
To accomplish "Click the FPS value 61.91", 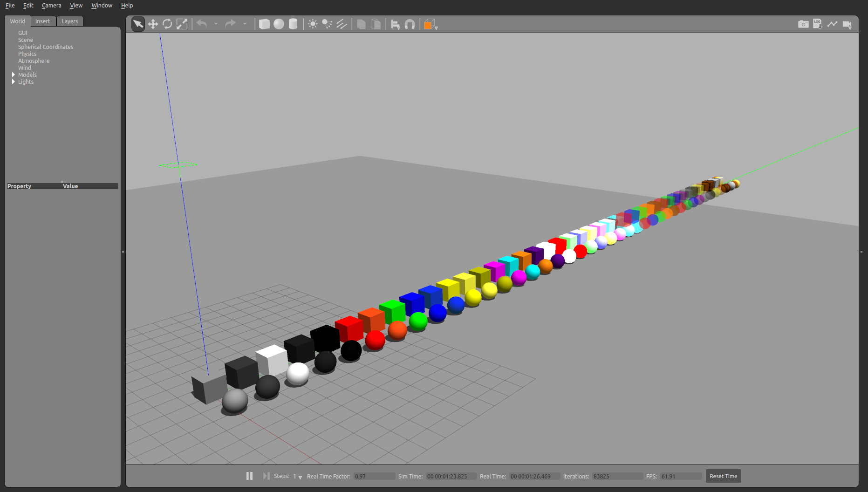I will point(681,476).
